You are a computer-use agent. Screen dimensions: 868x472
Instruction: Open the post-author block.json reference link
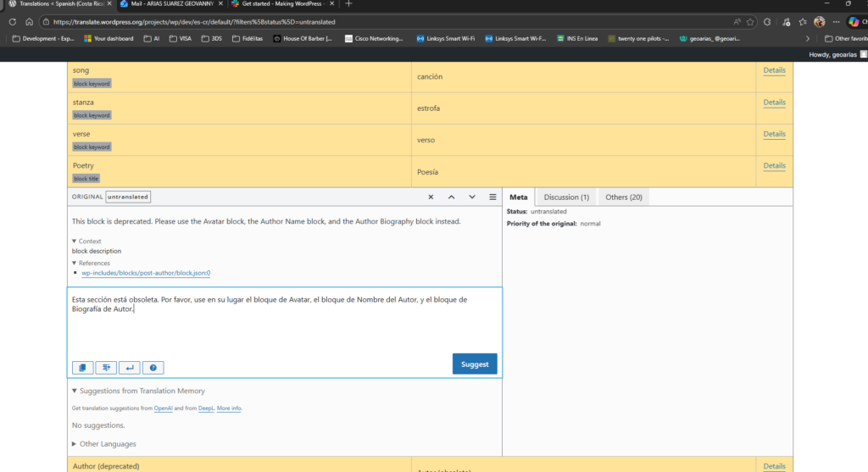[x=146, y=273]
